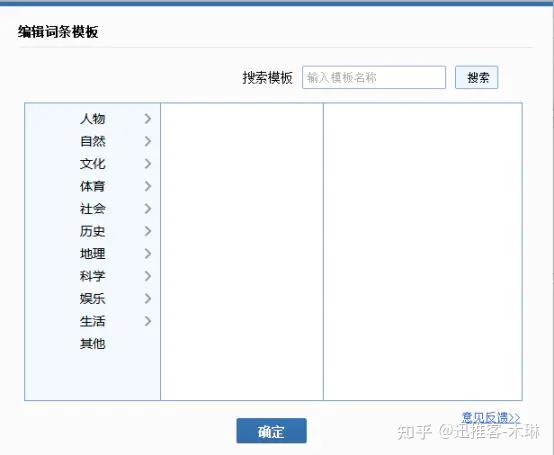Expand the 社会 category chevron
554x455 pixels.
click(x=148, y=209)
